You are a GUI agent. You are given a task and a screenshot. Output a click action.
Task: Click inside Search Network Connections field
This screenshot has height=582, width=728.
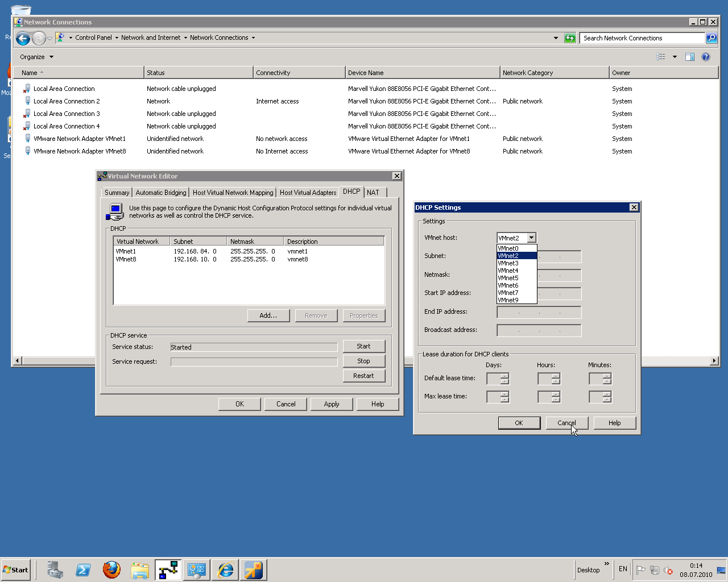click(642, 38)
